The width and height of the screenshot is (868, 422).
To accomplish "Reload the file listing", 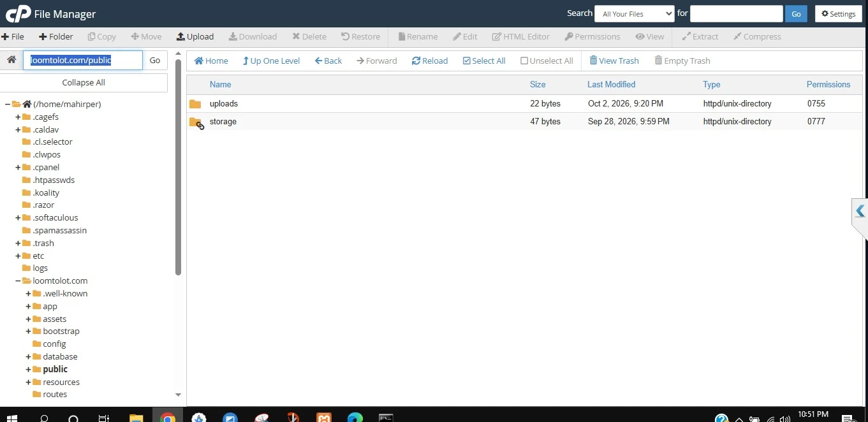I will click(x=430, y=61).
